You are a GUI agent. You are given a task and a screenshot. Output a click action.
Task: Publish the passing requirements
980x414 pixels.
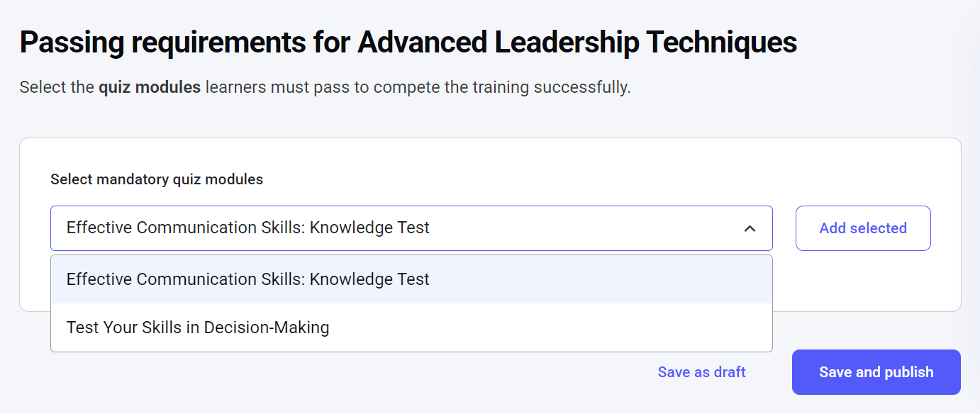coord(876,372)
